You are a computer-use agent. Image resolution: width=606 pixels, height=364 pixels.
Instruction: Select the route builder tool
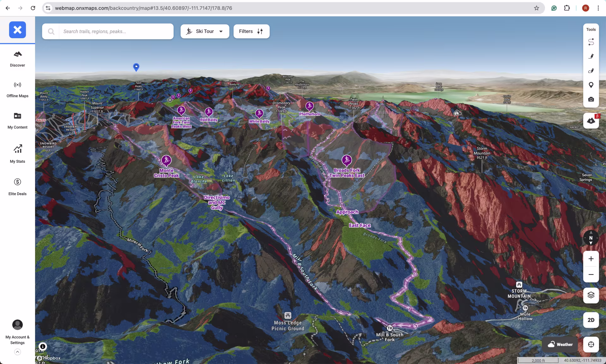tap(591, 42)
